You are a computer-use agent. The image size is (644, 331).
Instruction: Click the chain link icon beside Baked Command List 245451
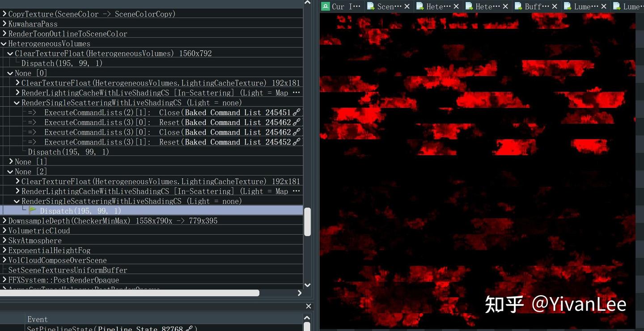coord(297,112)
